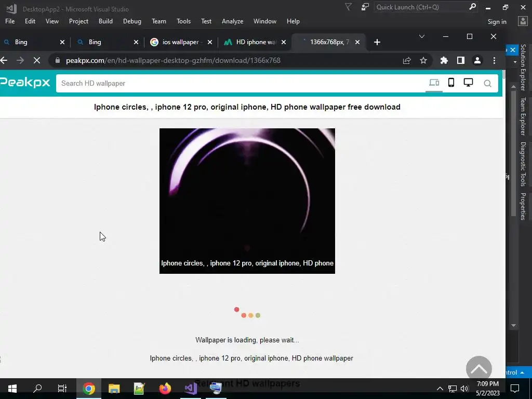Screen dimensions: 532x399
Task: Open the Help menu
Action: click(293, 21)
